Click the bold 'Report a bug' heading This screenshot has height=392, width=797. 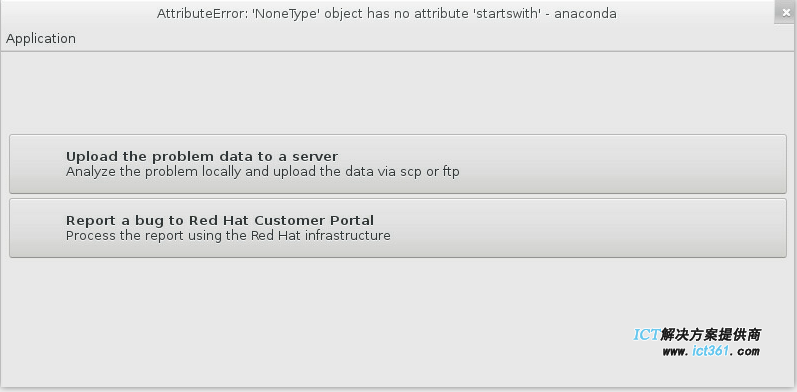tap(220, 220)
